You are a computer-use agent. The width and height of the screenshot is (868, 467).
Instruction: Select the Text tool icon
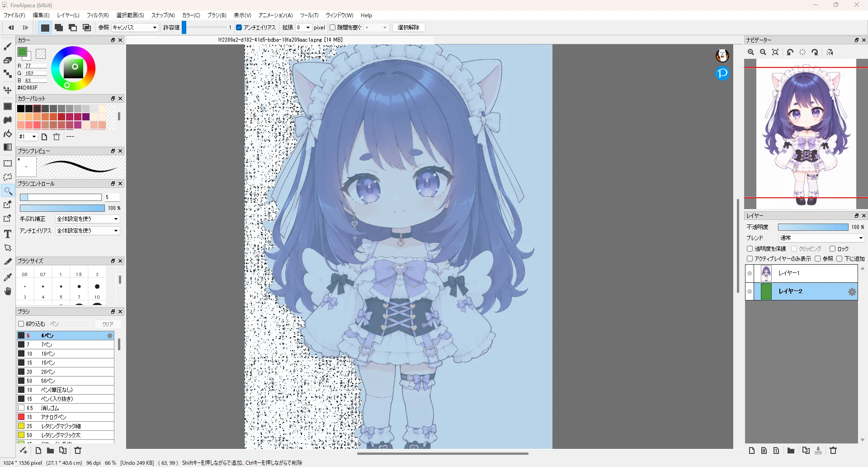coord(8,234)
